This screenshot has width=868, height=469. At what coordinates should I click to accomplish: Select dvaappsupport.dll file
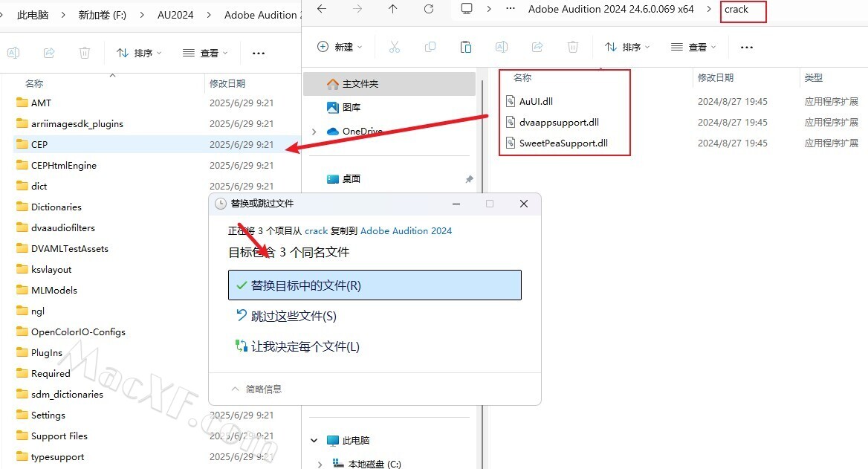552,123
